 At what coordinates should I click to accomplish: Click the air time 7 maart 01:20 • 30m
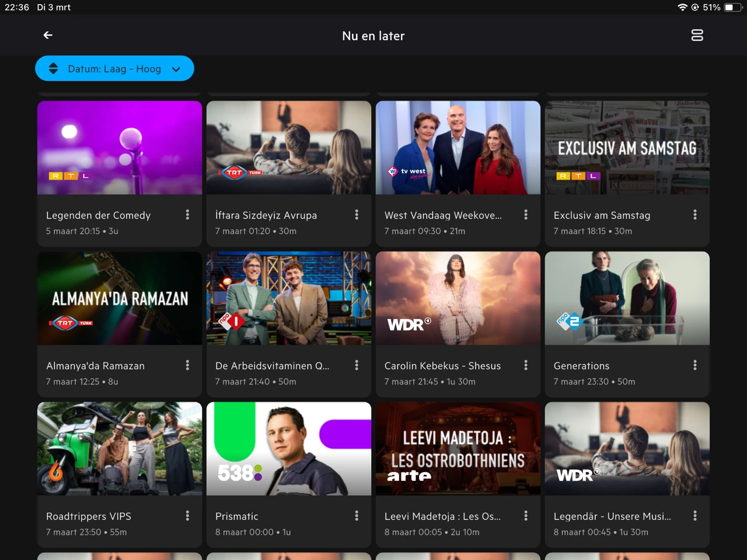pos(256,231)
